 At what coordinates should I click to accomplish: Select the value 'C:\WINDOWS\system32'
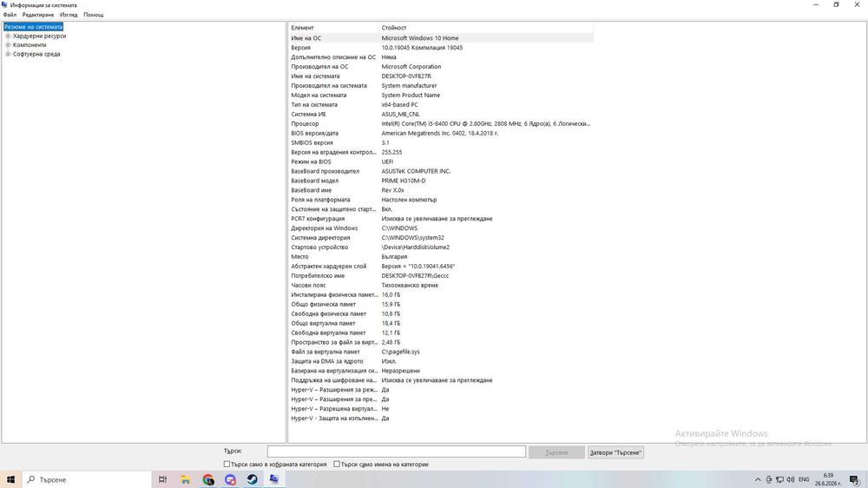tap(412, 238)
